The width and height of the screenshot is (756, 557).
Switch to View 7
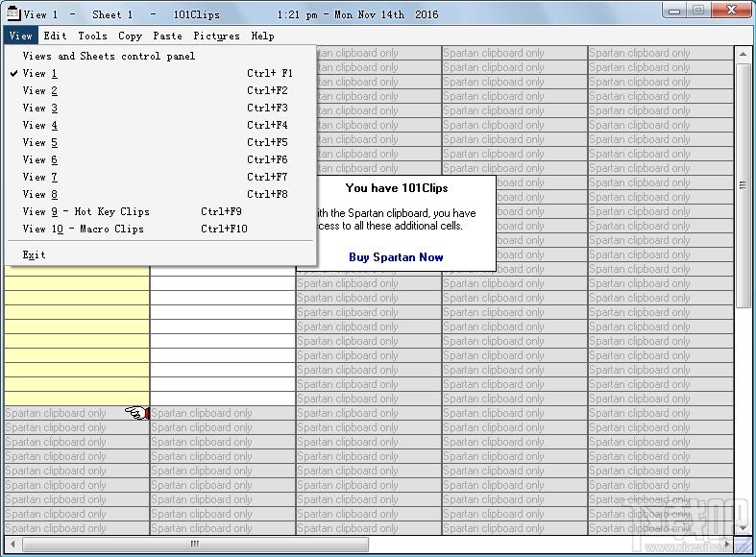160,178
